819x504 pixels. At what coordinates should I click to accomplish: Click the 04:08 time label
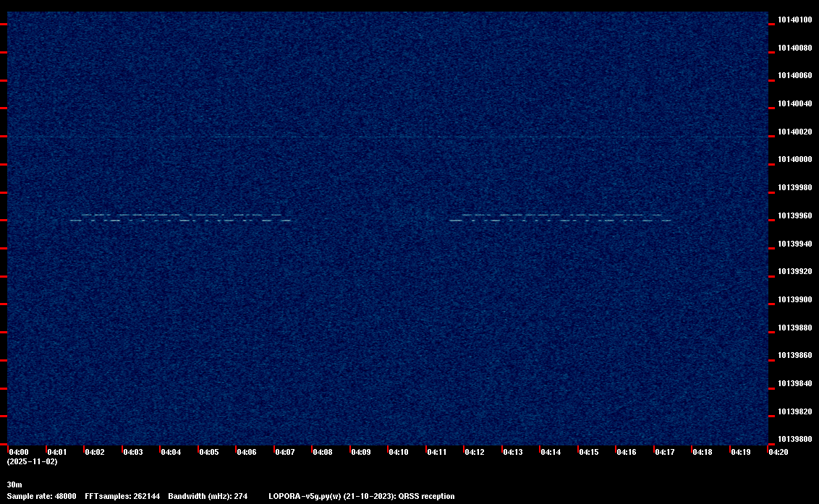(x=322, y=452)
